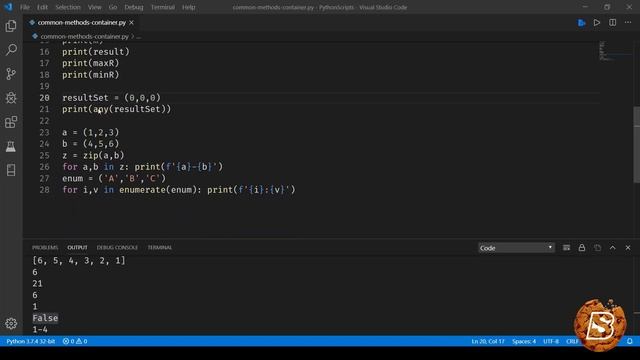Click on "enum = ('A','B','C')" line
Screen dimensions: 640x360
tap(114, 178)
